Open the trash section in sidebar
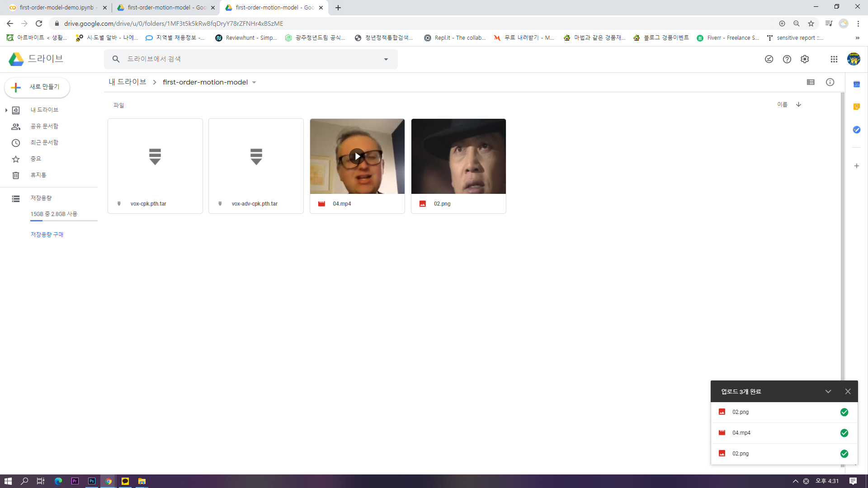 (38, 175)
